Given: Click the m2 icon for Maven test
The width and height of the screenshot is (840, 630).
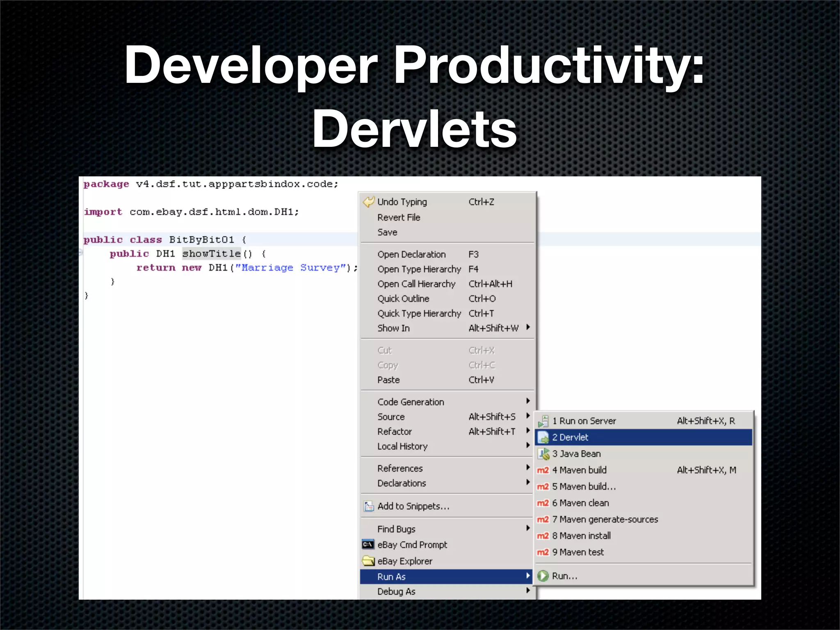Looking at the screenshot, I should point(543,552).
